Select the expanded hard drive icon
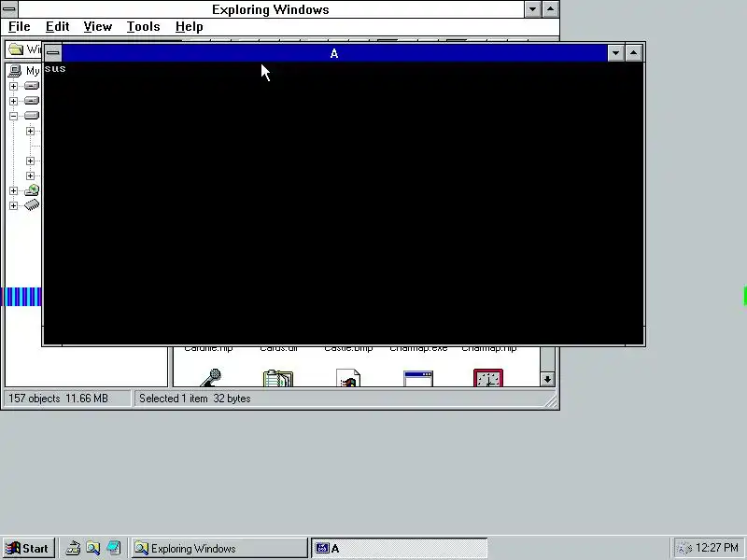 click(x=32, y=115)
